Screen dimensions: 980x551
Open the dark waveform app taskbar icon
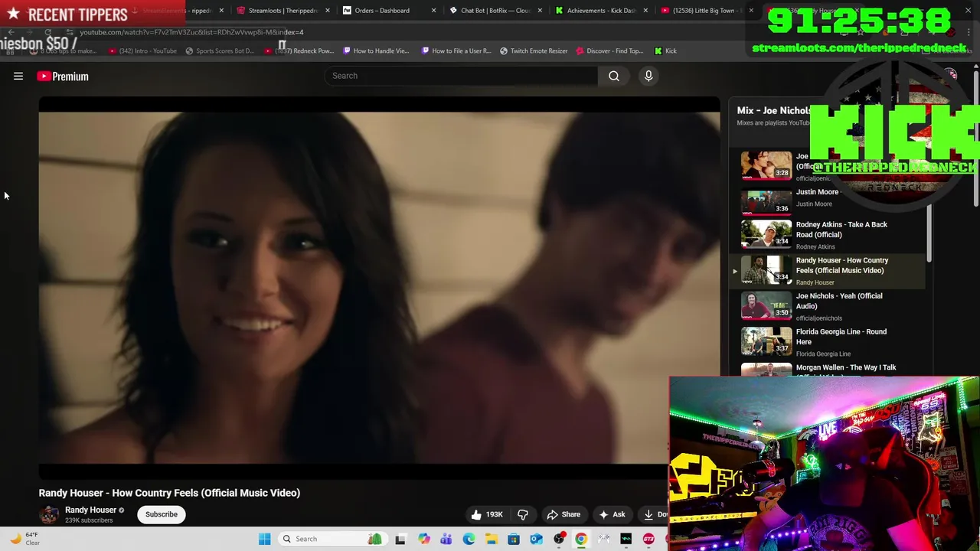tap(626, 539)
